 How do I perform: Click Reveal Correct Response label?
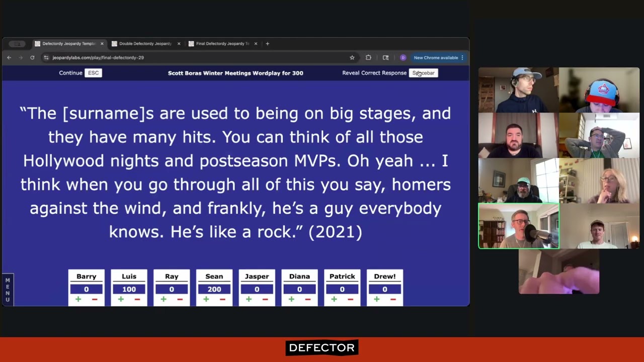pos(374,73)
